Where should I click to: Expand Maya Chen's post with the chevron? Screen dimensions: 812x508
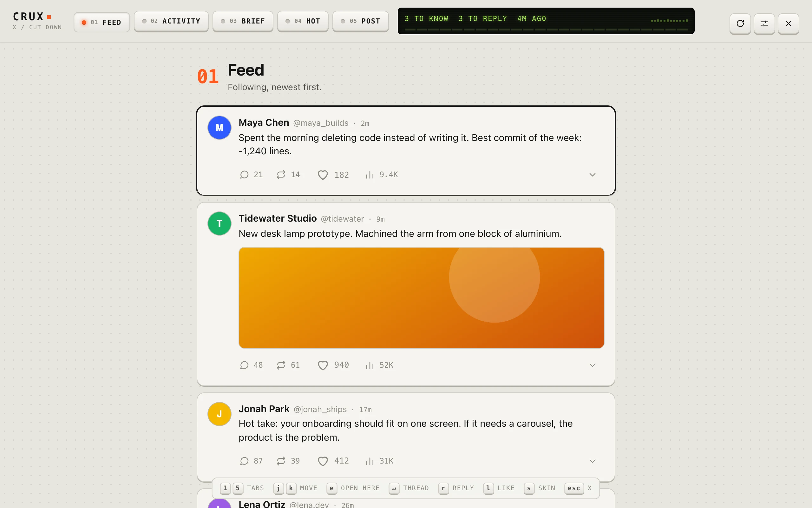592,175
